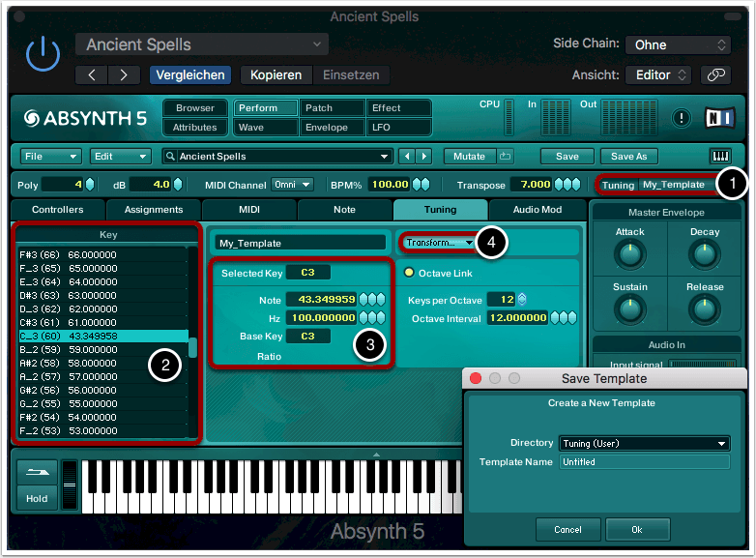Click Ok in Save Template dialog

(637, 529)
